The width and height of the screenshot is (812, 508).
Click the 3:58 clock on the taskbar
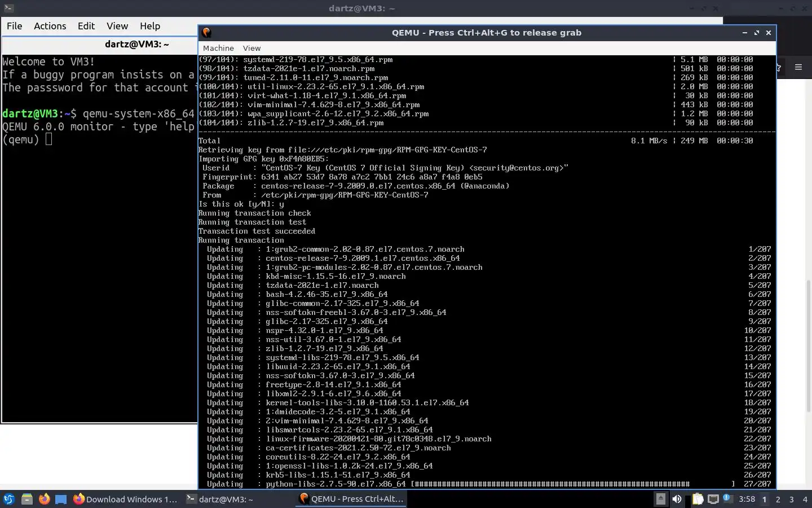tap(747, 499)
